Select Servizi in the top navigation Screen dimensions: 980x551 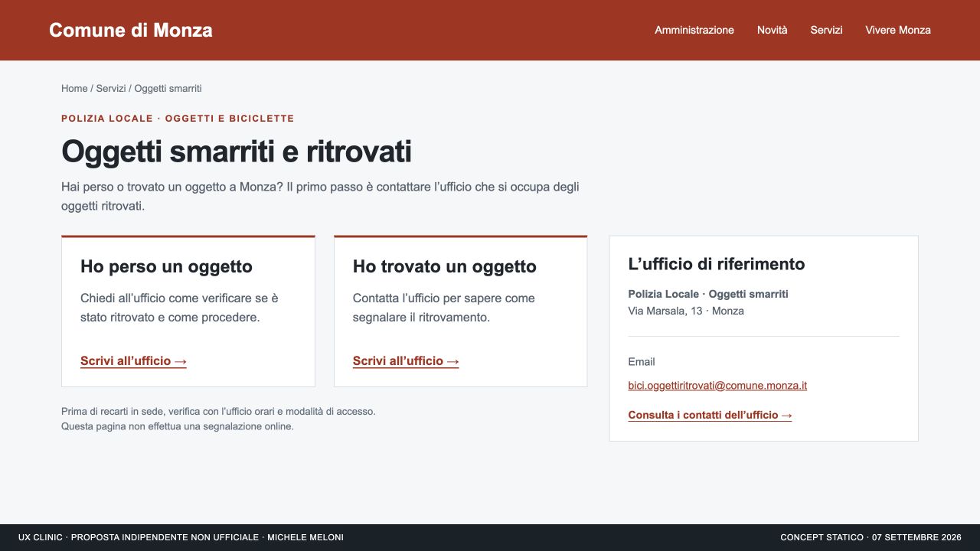click(x=827, y=30)
